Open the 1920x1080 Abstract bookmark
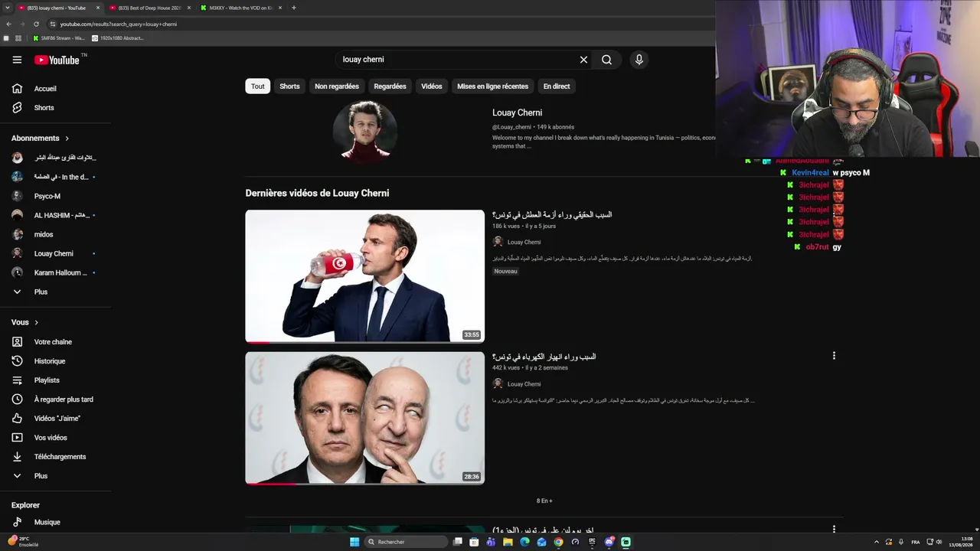This screenshot has width=980, height=551. click(x=118, y=38)
